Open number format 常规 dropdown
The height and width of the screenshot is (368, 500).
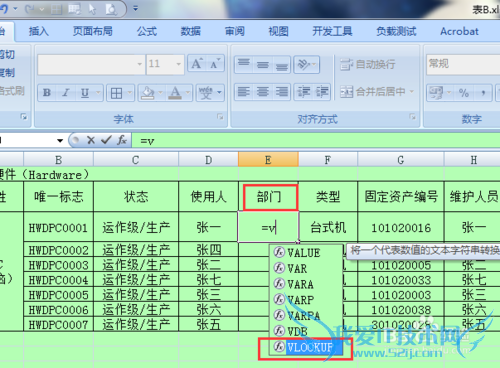[x=463, y=64]
